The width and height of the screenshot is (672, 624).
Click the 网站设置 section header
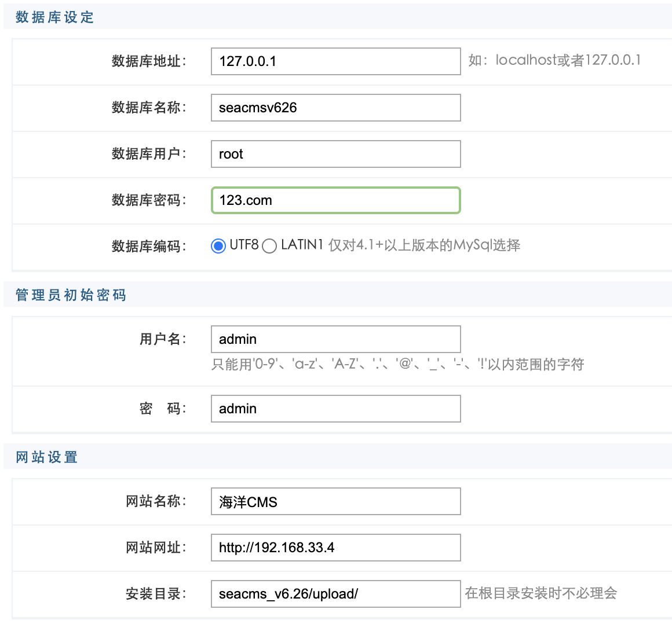(x=46, y=457)
